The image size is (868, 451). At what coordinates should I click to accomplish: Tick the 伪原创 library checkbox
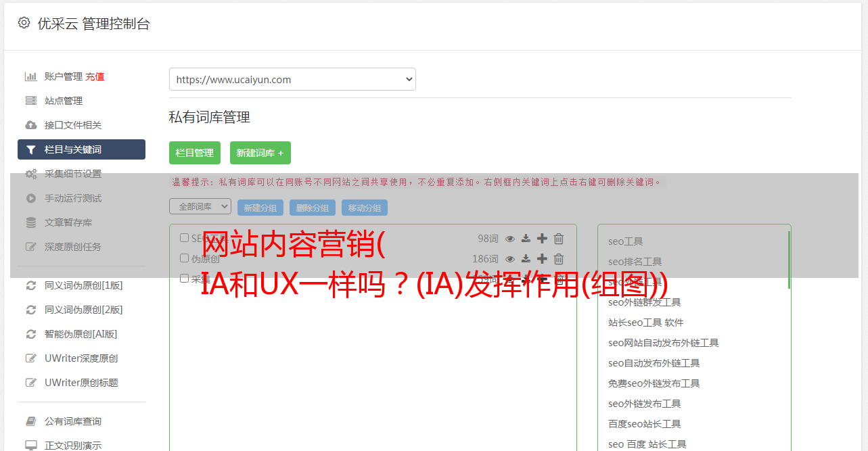click(x=184, y=258)
